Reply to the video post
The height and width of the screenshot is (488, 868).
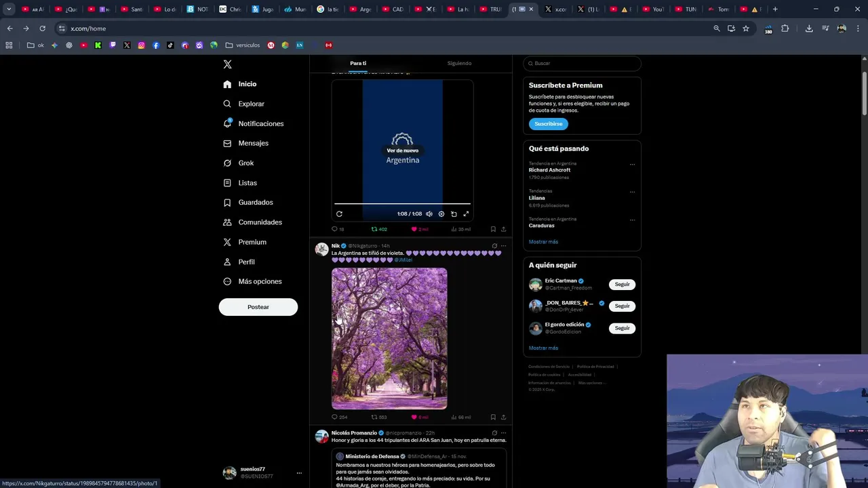point(338,229)
